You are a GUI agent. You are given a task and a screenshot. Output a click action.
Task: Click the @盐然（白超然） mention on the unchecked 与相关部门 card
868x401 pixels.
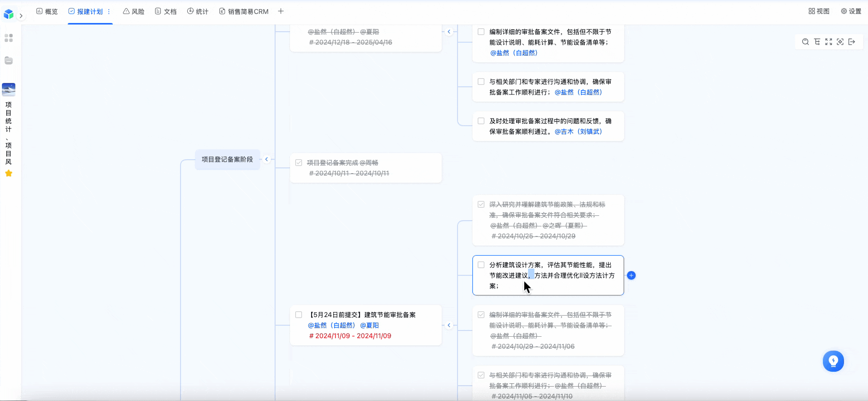[579, 92]
